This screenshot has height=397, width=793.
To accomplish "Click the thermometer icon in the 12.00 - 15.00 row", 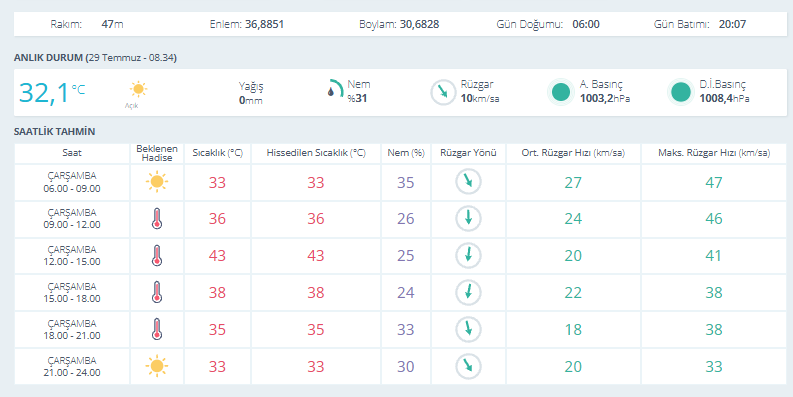I will [x=157, y=255].
